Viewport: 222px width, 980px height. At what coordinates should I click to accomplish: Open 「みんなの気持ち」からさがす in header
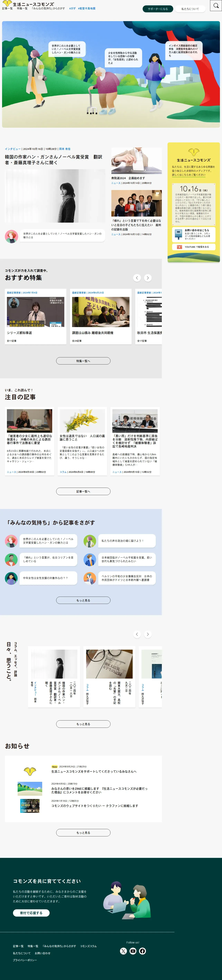click(48, 8)
